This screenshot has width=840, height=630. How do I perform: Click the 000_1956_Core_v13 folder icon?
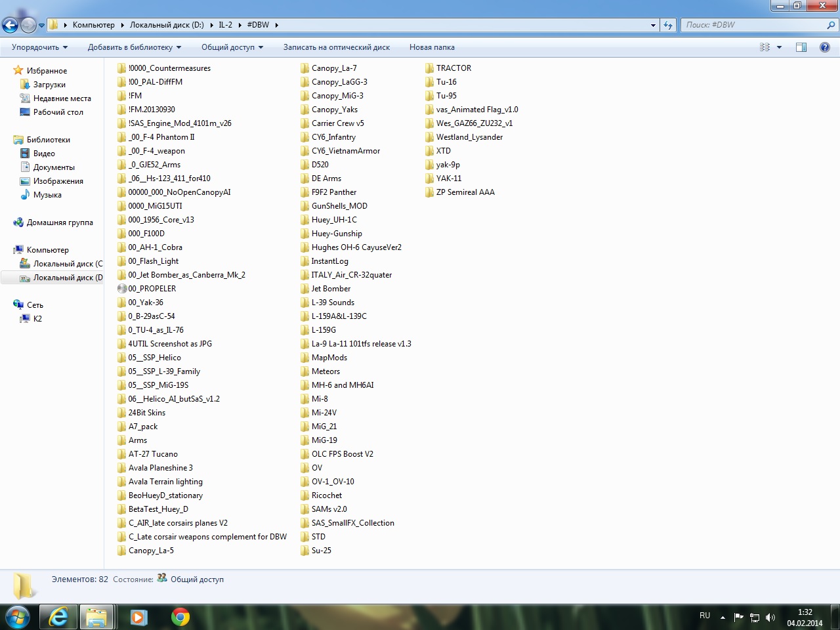121,220
